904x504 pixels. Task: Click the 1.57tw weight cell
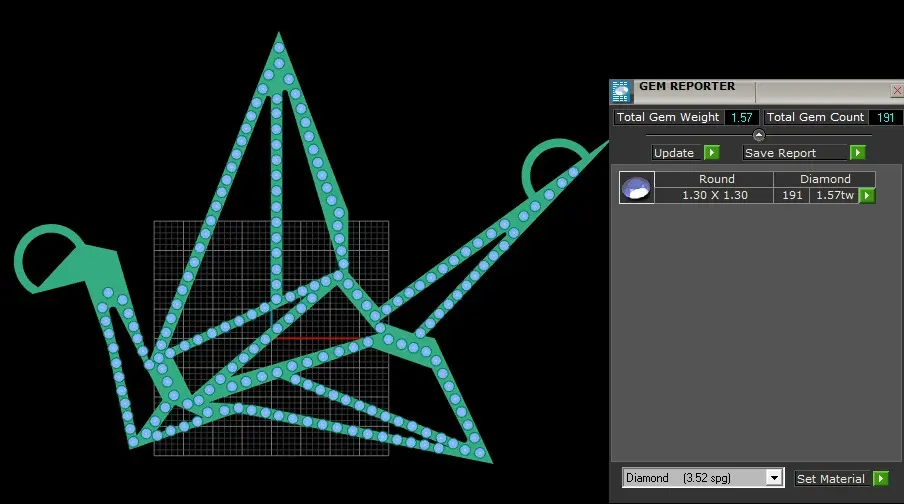[x=835, y=195]
